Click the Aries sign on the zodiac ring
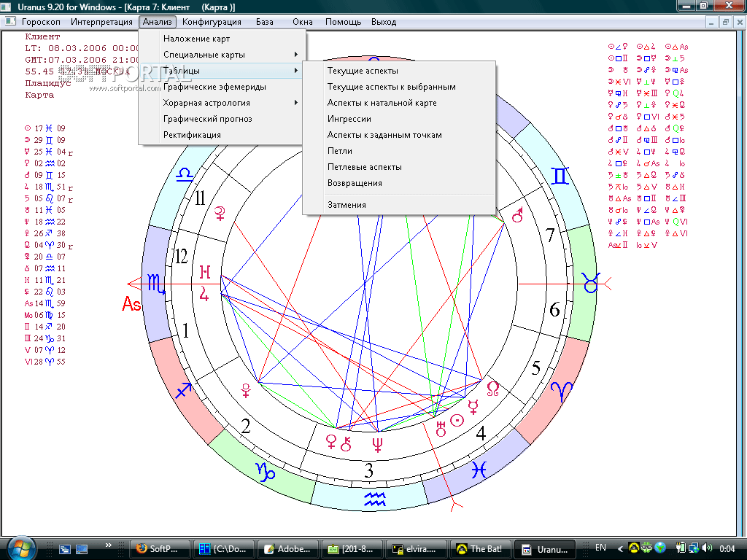The width and height of the screenshot is (747, 560). [562, 393]
